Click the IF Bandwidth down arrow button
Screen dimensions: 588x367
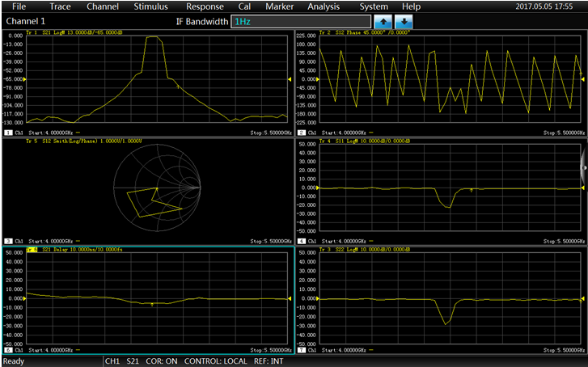pyautogui.click(x=404, y=21)
